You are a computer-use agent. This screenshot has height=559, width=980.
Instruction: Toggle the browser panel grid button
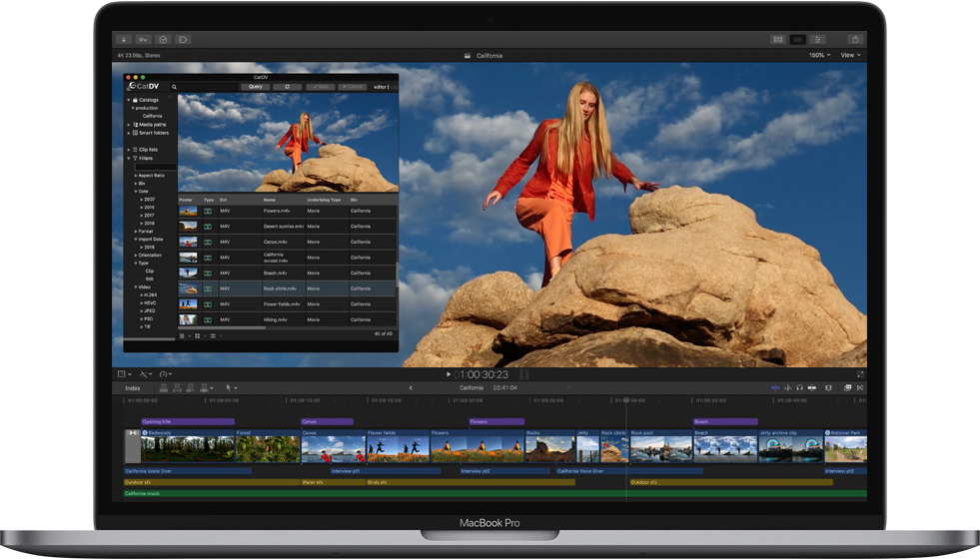tap(778, 39)
